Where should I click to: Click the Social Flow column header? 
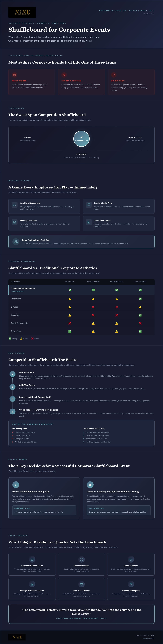coord(93,282)
